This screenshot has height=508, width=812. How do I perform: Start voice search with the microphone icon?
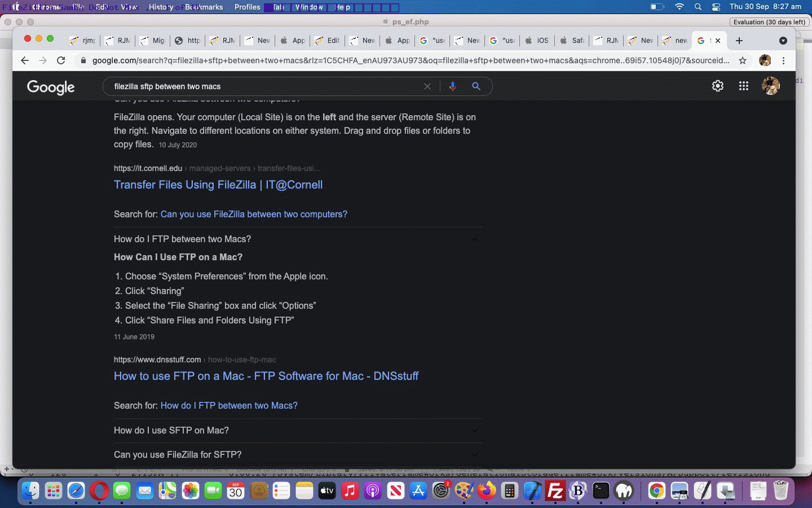tap(452, 86)
